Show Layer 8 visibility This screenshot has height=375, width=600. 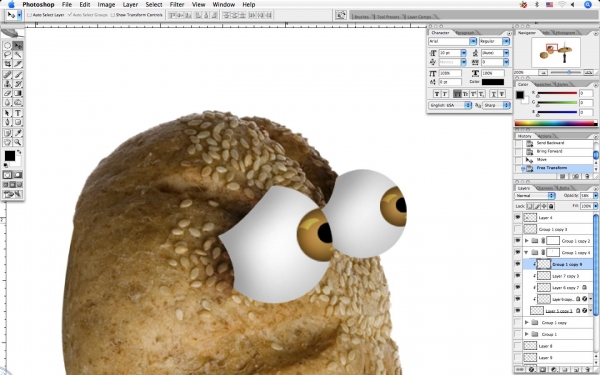518,346
